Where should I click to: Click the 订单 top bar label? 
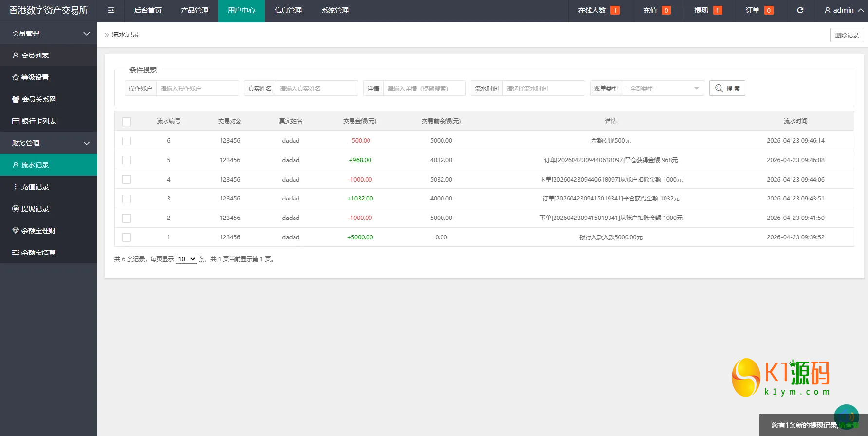[753, 10]
